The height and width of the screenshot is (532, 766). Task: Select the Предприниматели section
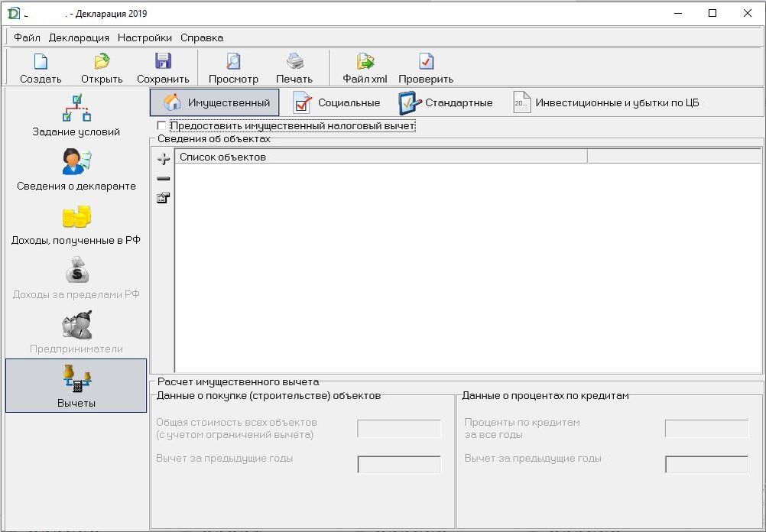[x=76, y=332]
